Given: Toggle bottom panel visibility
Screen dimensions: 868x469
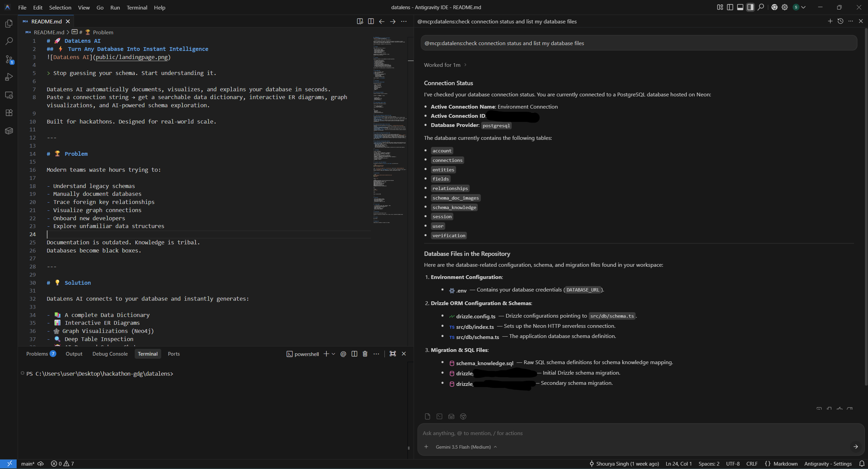Looking at the screenshot, I should (740, 7).
